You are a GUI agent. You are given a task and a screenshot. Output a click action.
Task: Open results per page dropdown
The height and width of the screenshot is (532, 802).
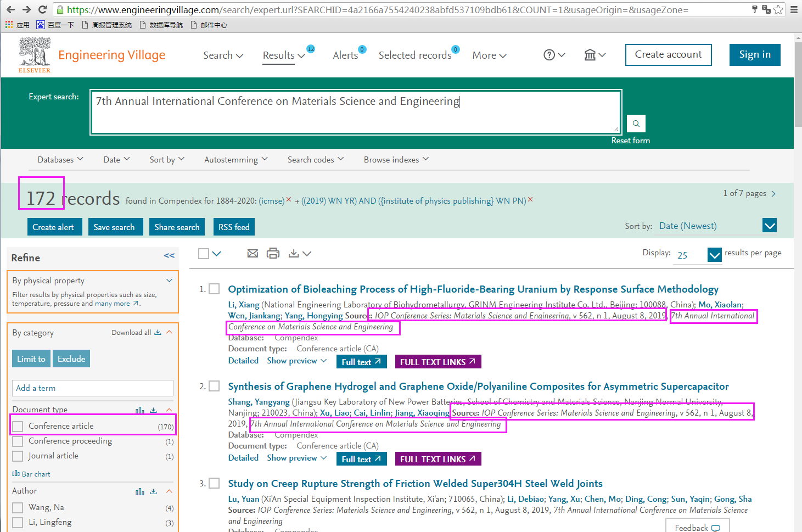point(714,255)
